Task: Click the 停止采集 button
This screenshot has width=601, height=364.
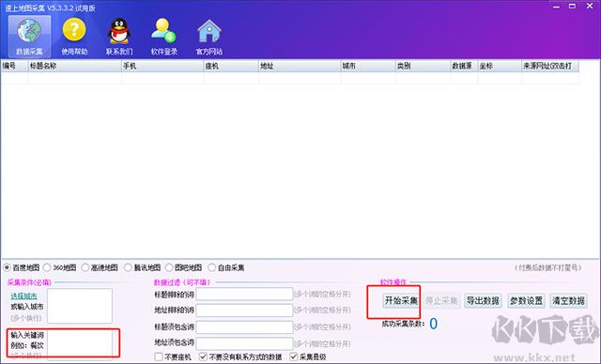Action: tap(441, 301)
